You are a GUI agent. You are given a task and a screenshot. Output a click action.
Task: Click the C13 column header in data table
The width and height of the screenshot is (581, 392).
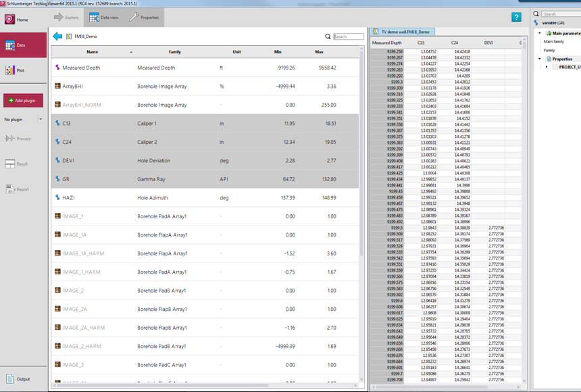point(421,43)
